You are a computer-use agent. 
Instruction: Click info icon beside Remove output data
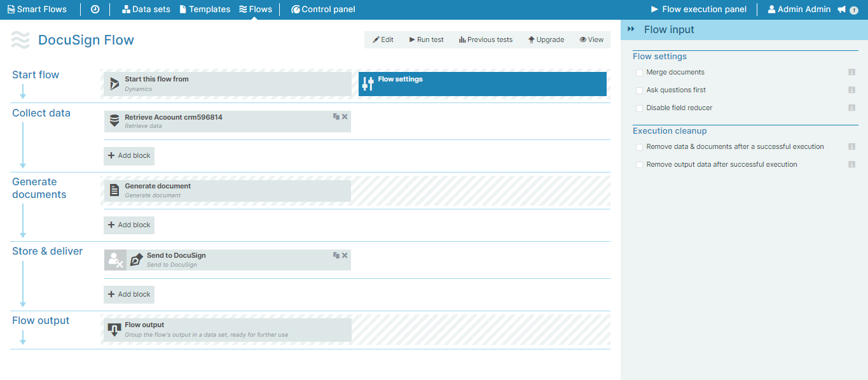(x=851, y=164)
